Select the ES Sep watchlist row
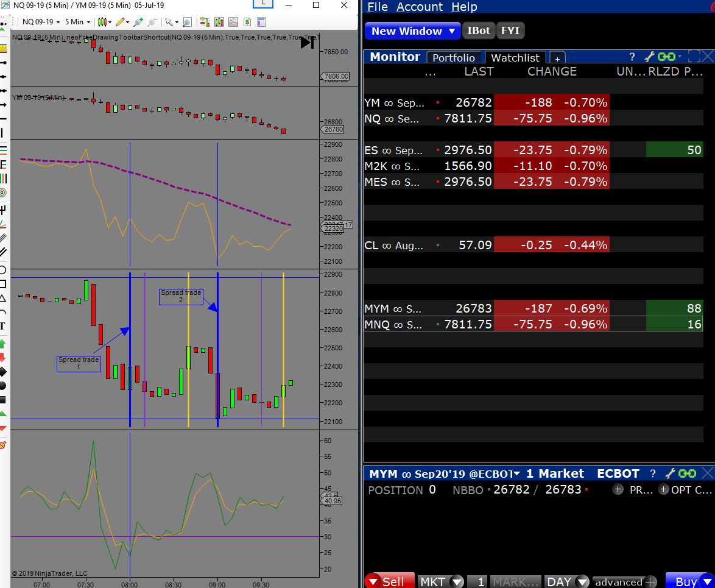Viewport: 715px width, 588px height. click(x=534, y=150)
